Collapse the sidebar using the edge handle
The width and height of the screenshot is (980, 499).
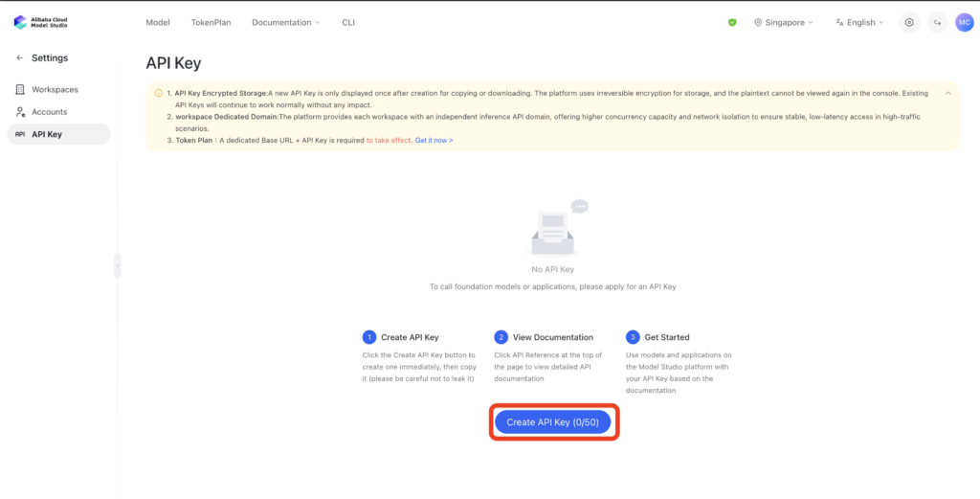pyautogui.click(x=118, y=265)
